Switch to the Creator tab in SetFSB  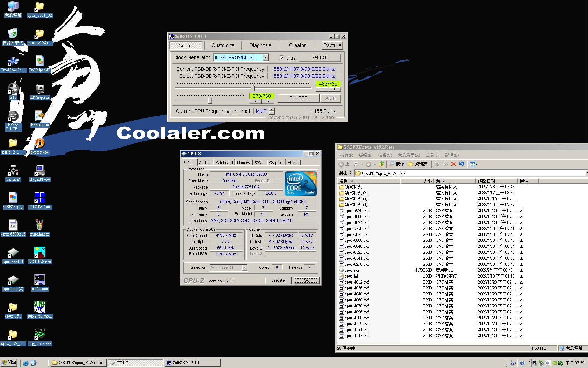click(297, 45)
